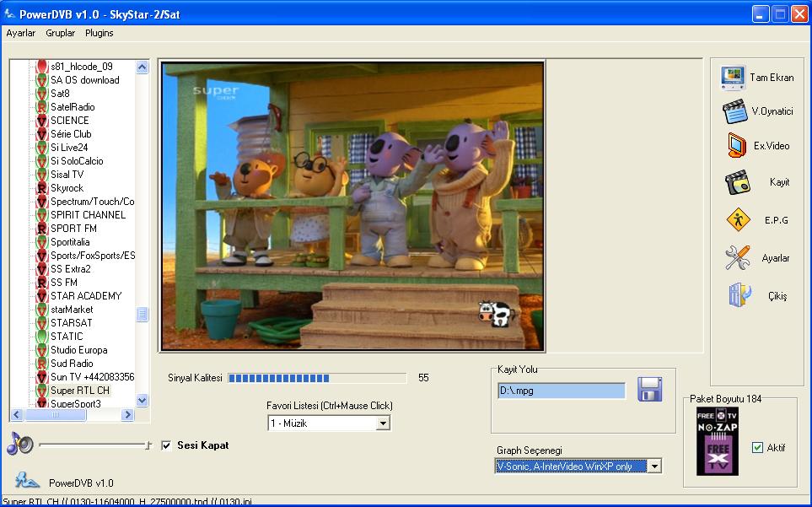Click the R icon beside Sud Radio

click(41, 363)
